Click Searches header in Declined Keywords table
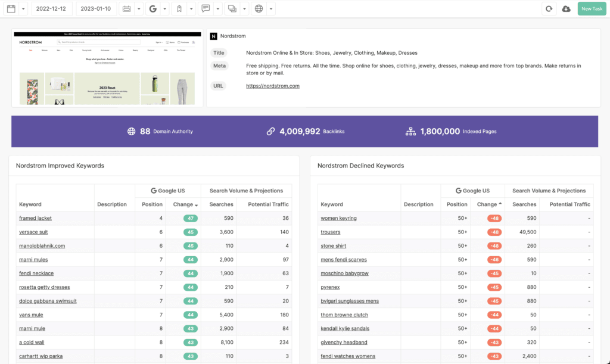This screenshot has width=610, height=364. pos(524,204)
